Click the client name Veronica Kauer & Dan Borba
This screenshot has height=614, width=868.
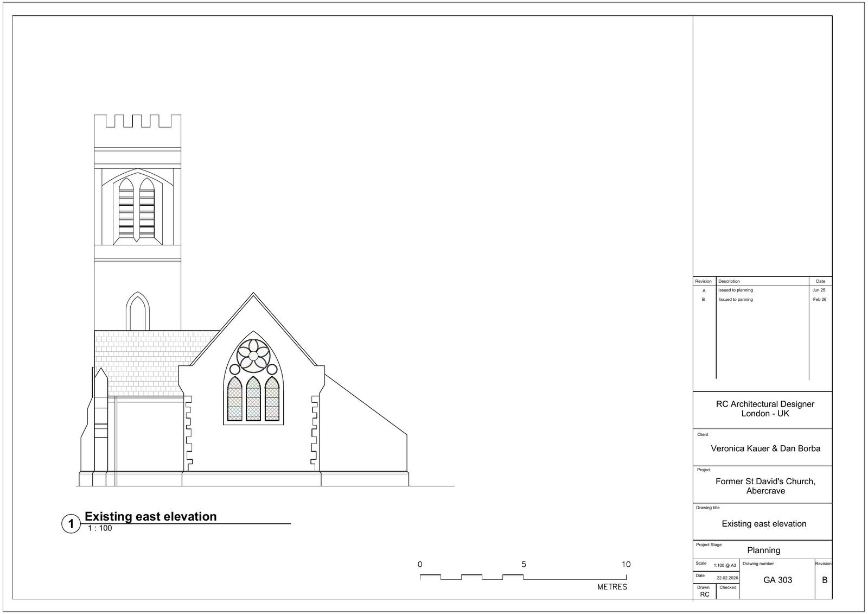tap(765, 448)
